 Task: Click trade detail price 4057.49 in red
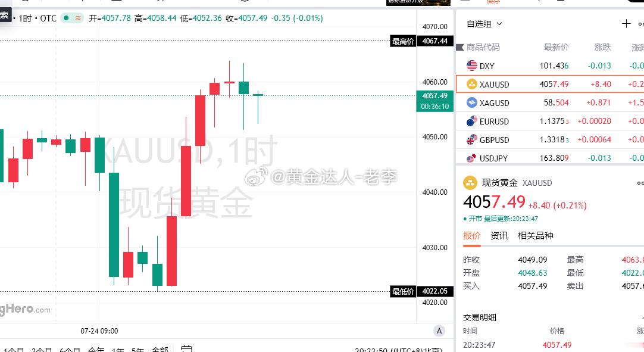click(x=557, y=345)
